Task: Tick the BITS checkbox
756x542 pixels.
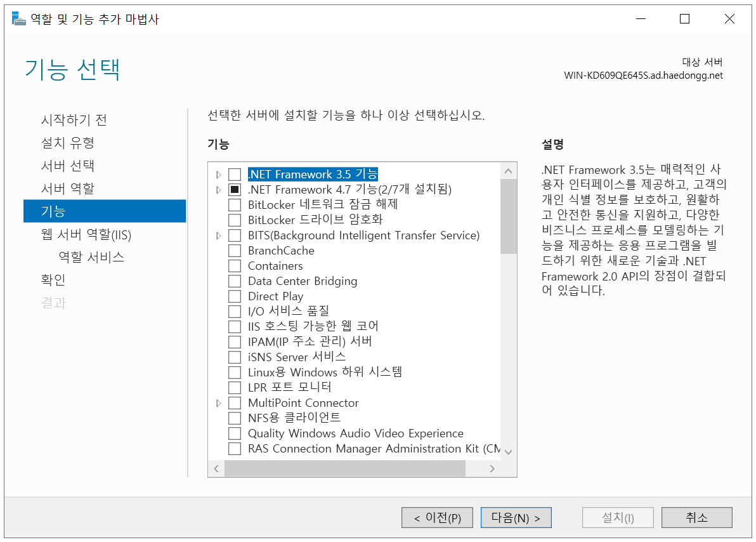Action: pyautogui.click(x=234, y=235)
